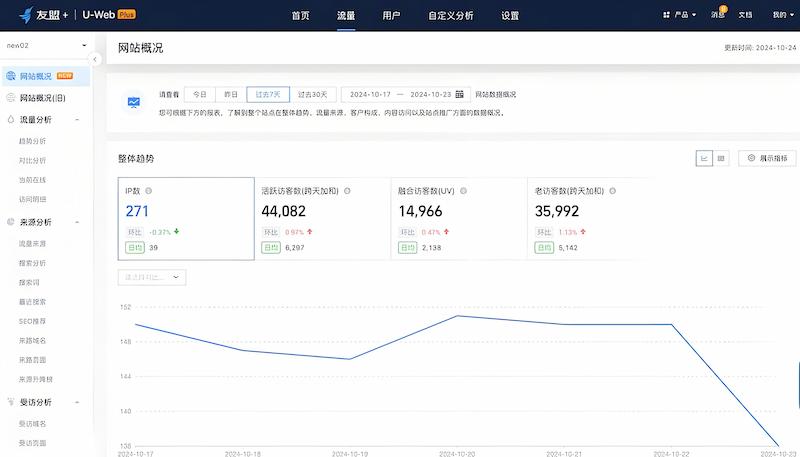Go to the 设置 tab
This screenshot has height=457, width=800.
(510, 15)
